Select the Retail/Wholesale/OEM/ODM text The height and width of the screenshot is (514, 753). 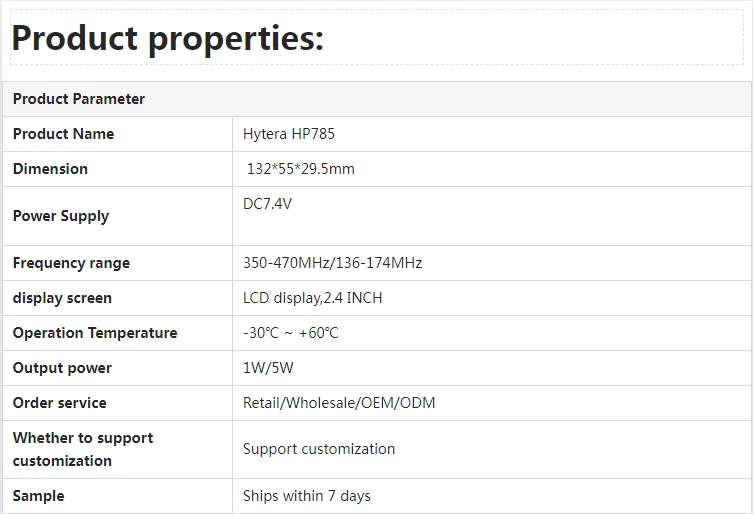339,403
